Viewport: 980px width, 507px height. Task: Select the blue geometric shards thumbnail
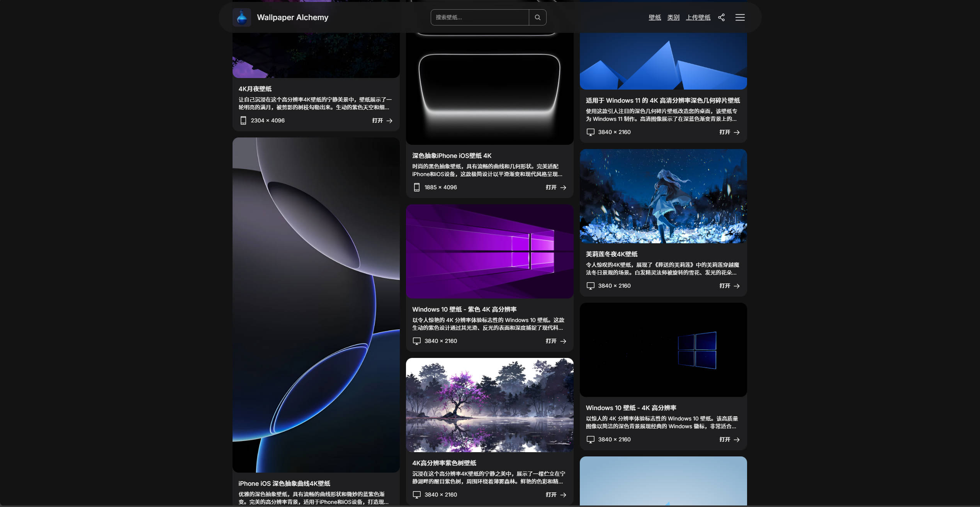[663, 61]
